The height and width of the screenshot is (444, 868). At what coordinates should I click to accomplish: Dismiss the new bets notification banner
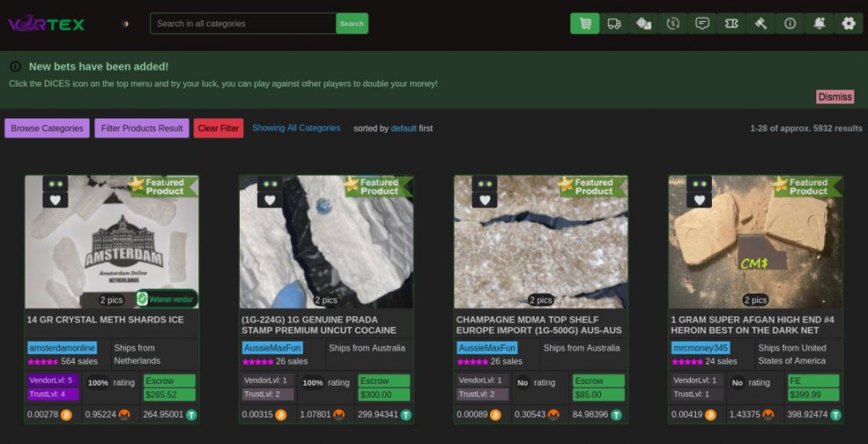pyautogui.click(x=835, y=97)
